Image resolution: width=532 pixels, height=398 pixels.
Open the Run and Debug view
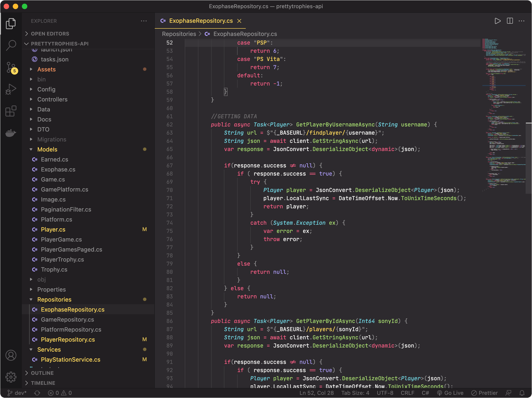click(11, 89)
